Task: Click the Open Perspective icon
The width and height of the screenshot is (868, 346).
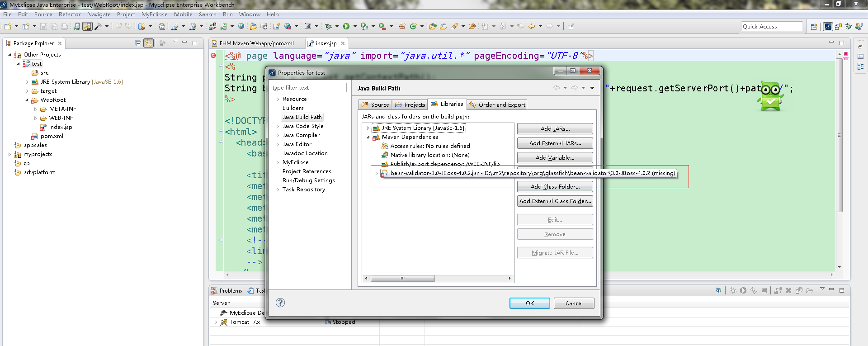Action: click(814, 27)
